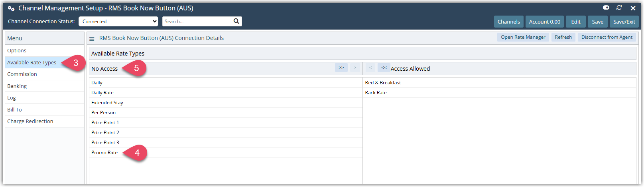644x187 pixels.
Task: Click the Save/Exit button
Action: tap(624, 22)
